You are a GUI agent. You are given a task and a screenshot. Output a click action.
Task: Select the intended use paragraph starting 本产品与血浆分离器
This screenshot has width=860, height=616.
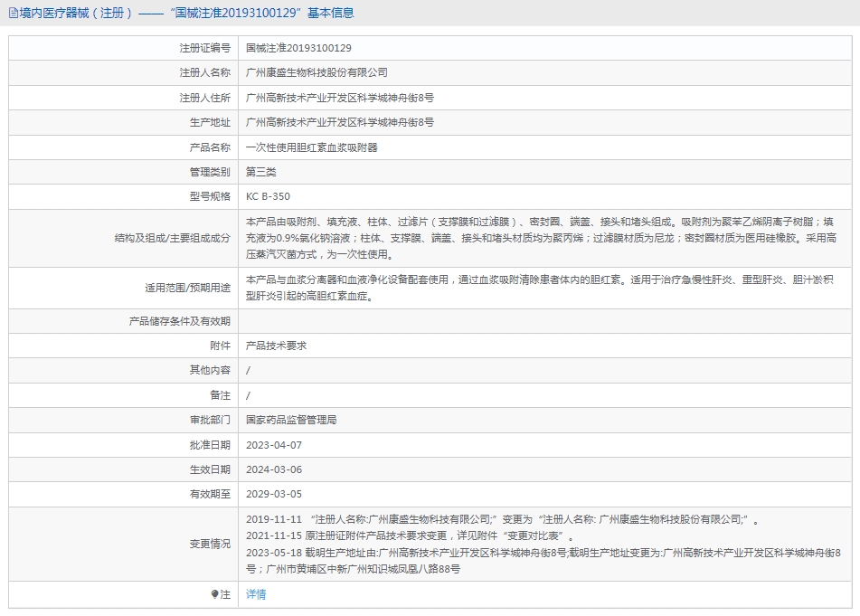coord(540,288)
